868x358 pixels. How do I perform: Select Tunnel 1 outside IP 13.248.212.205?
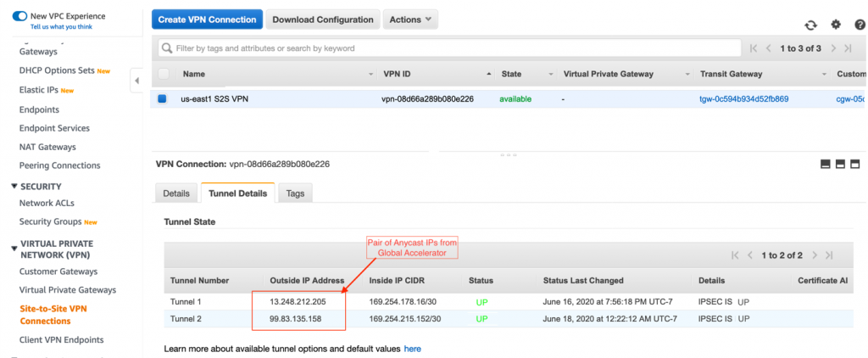(298, 303)
